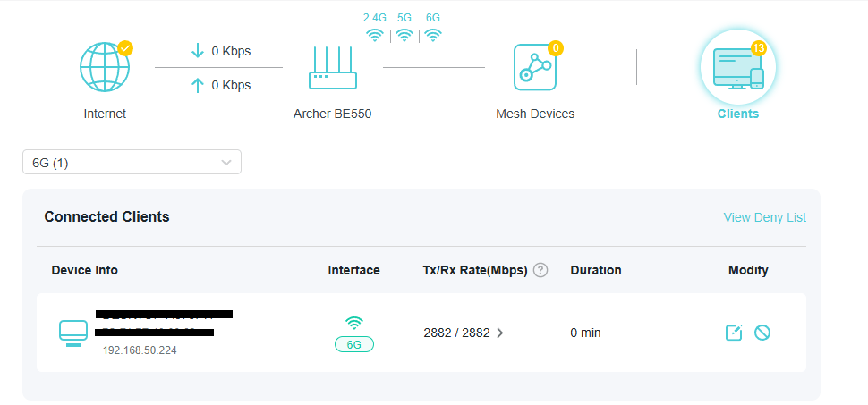Click the 0 min duration value

tap(586, 333)
